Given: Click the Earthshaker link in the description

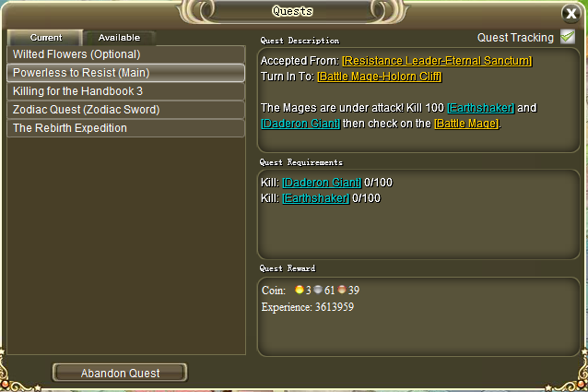Looking at the screenshot, I should pos(481,108).
